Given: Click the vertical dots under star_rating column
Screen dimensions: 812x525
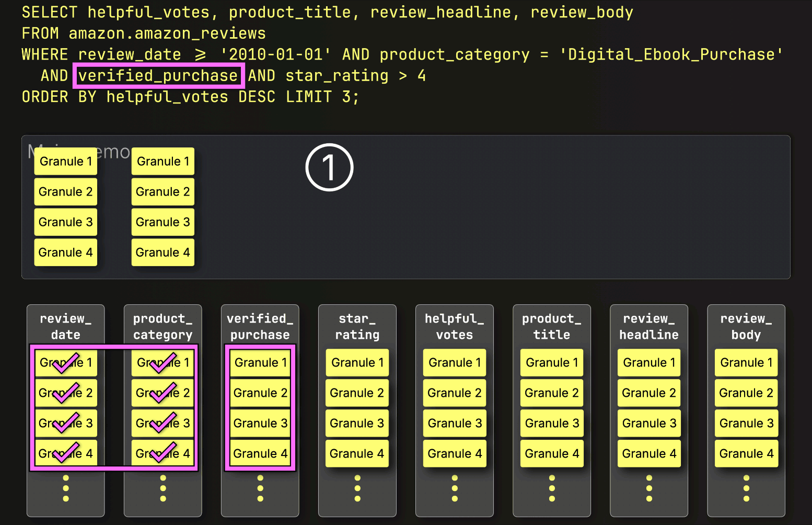Looking at the screenshot, I should tap(357, 488).
